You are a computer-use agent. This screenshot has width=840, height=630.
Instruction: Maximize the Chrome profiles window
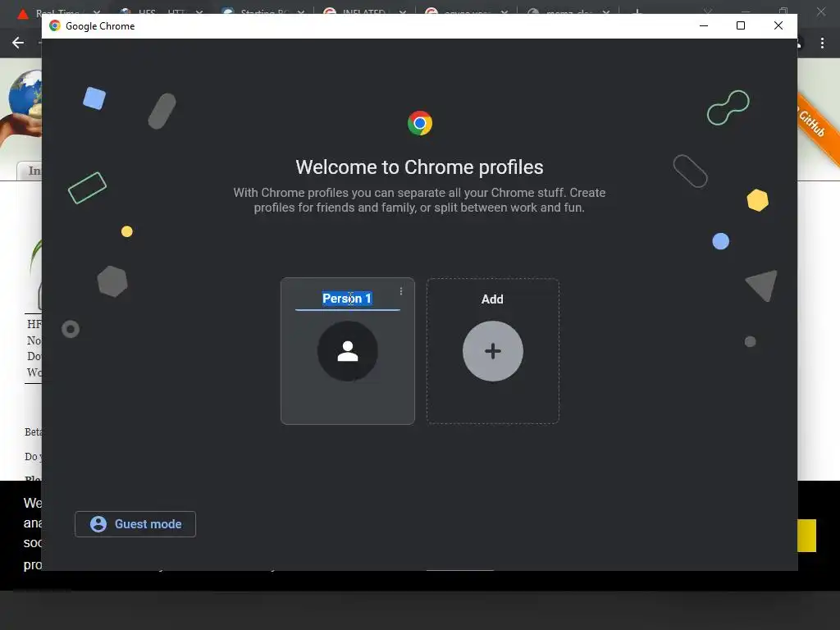tap(741, 25)
